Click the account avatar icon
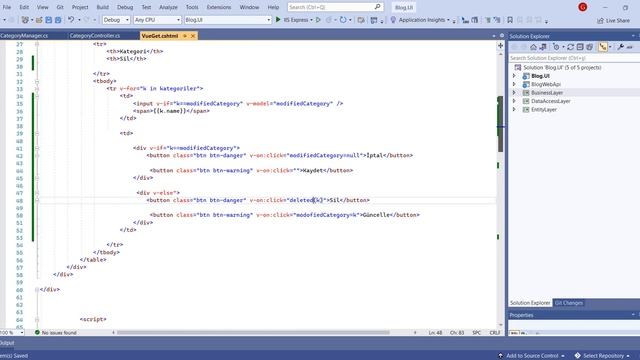The image size is (640, 360). pyautogui.click(x=582, y=7)
